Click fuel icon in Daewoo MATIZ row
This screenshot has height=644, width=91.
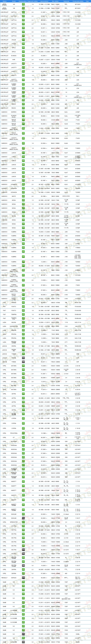click(23, 196)
